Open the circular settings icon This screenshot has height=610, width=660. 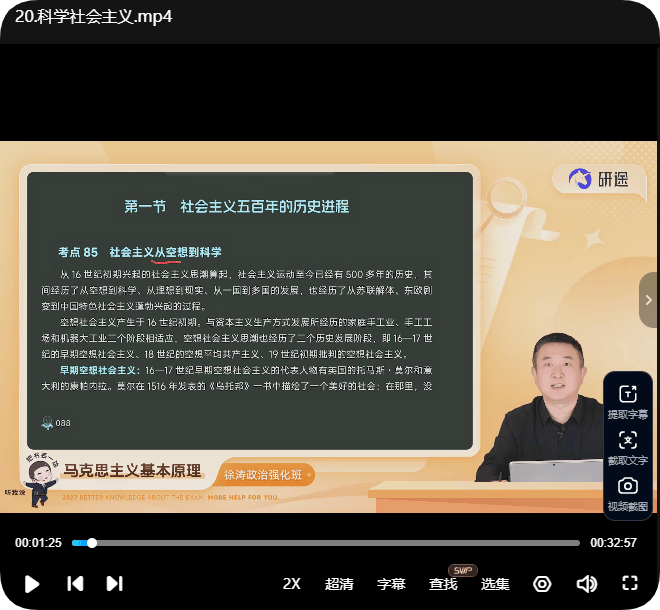tap(542, 584)
